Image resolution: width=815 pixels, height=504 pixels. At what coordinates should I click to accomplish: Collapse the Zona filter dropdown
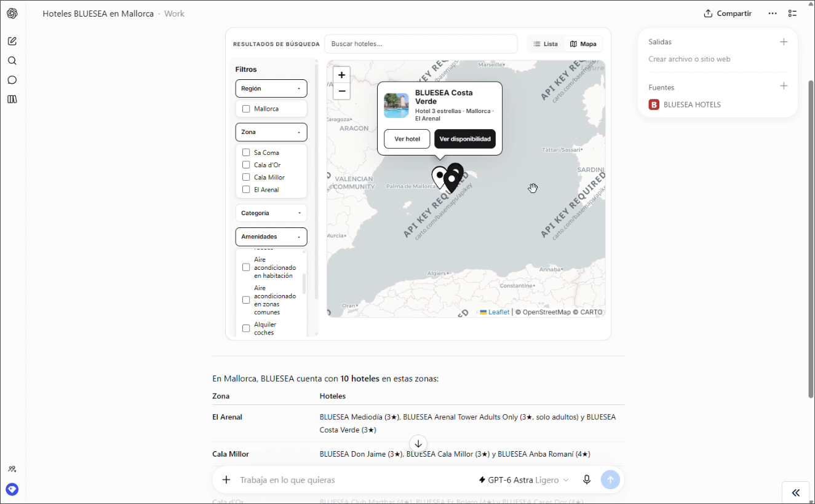271,132
